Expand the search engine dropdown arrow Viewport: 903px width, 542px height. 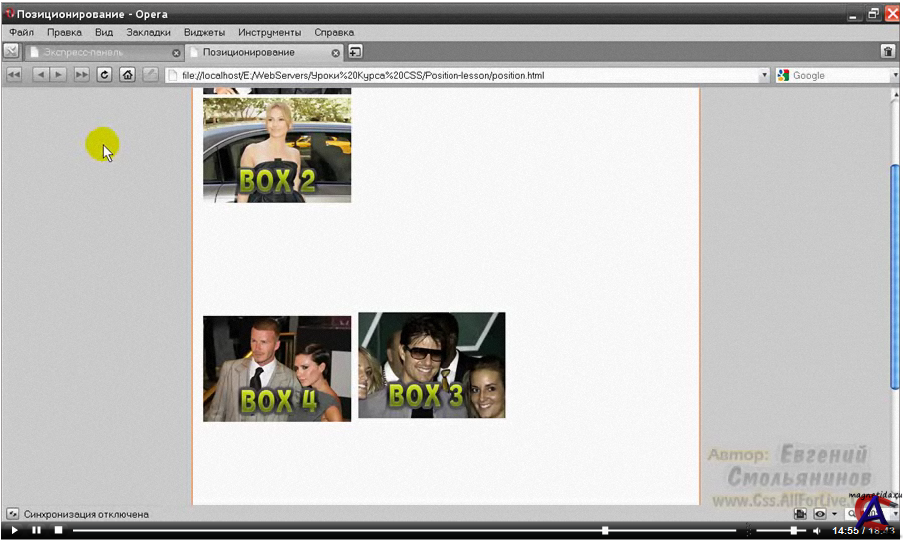[895, 75]
